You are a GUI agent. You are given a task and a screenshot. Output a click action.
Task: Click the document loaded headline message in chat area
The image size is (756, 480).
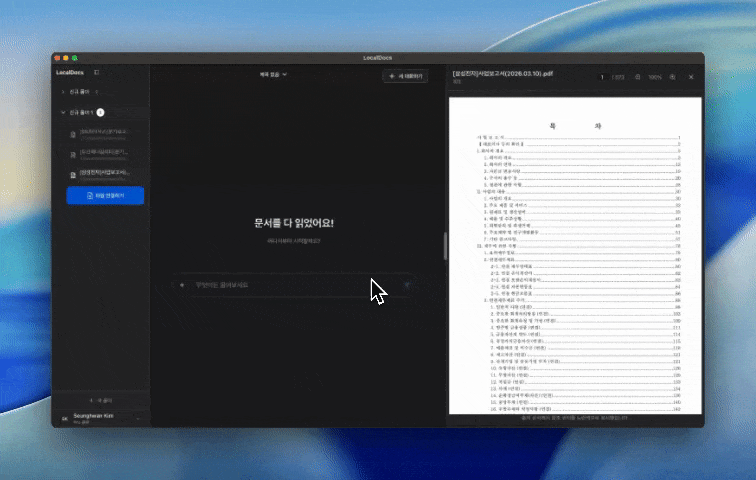pos(294,223)
